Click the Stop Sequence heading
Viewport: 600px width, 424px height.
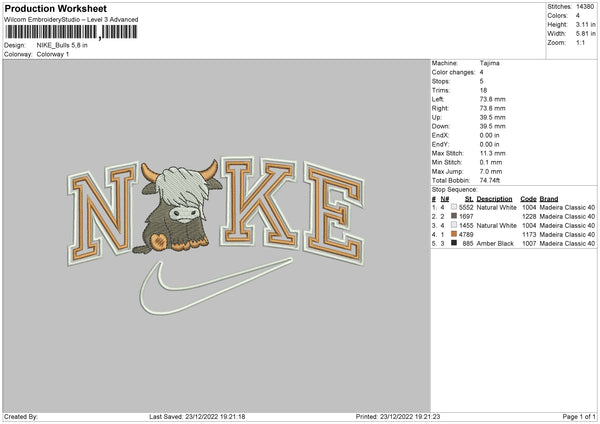(455, 190)
